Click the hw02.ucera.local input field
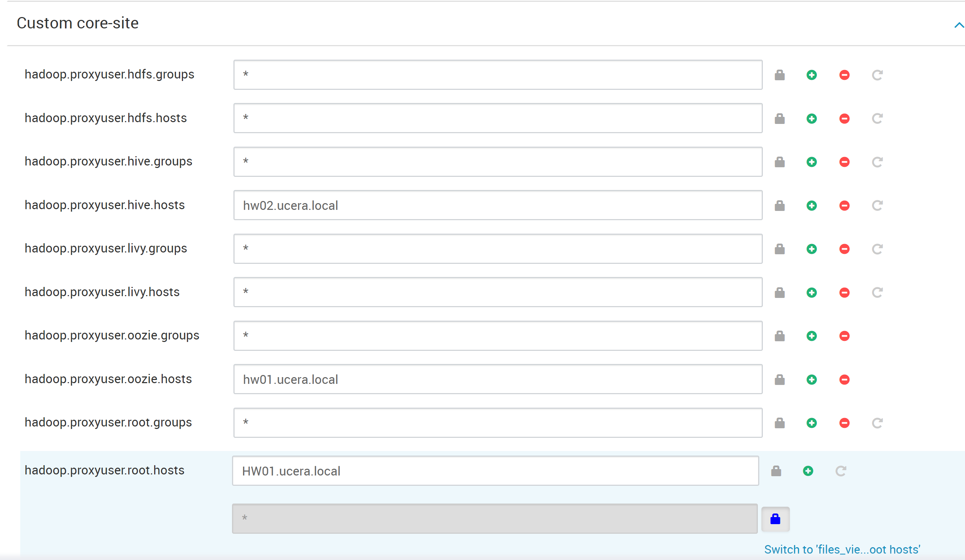Image resolution: width=965 pixels, height=560 pixels. [x=498, y=205]
